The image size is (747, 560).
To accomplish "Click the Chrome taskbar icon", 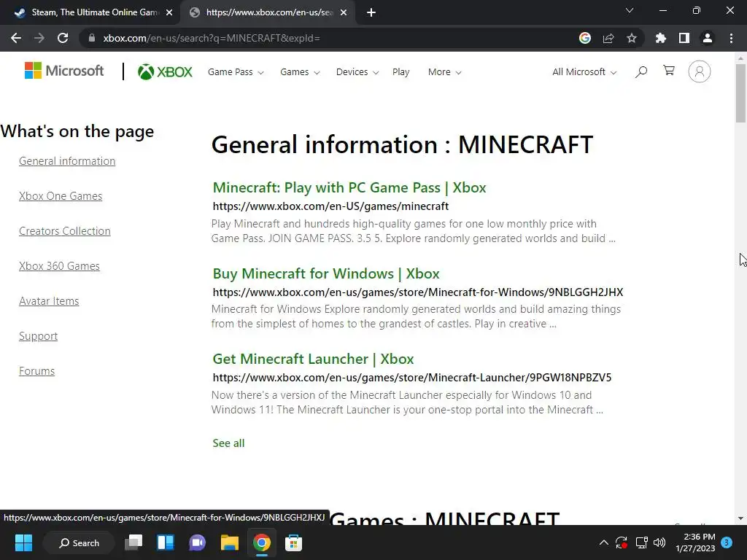I will tap(262, 542).
